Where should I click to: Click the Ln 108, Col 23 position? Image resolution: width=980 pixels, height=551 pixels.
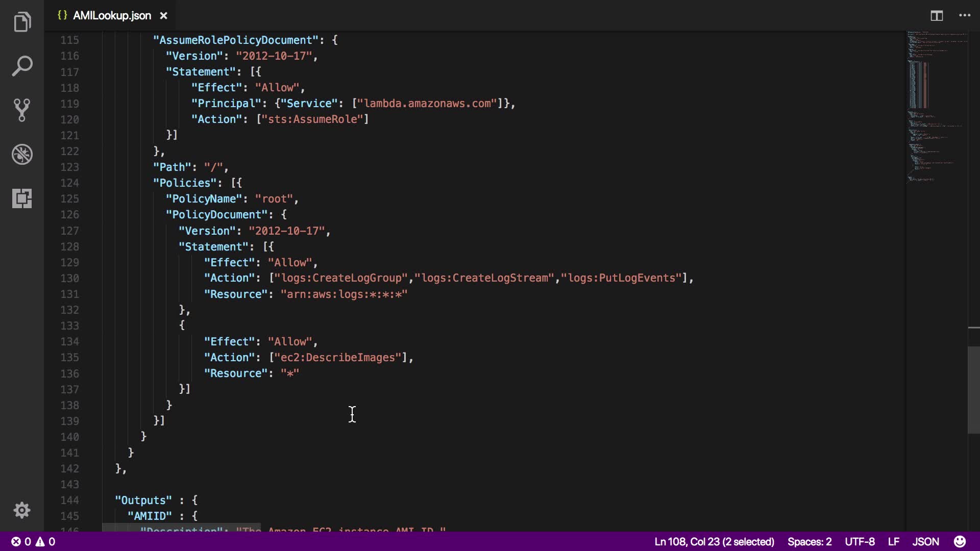714,541
